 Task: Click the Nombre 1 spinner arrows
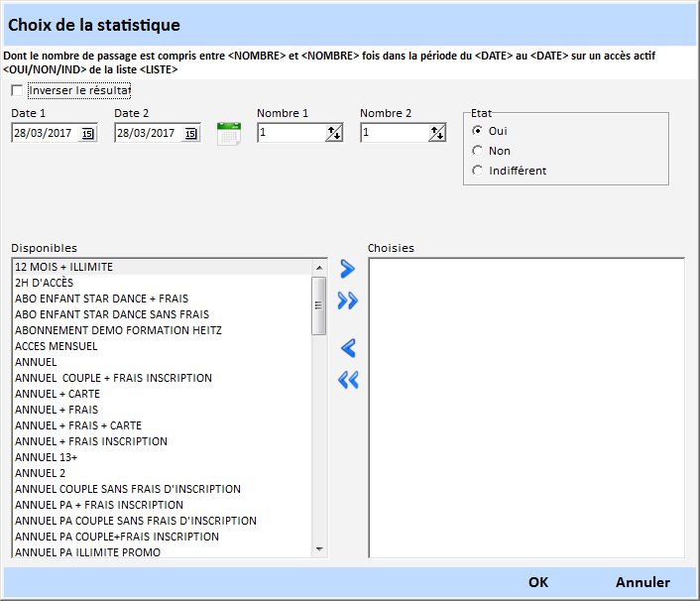click(334, 134)
